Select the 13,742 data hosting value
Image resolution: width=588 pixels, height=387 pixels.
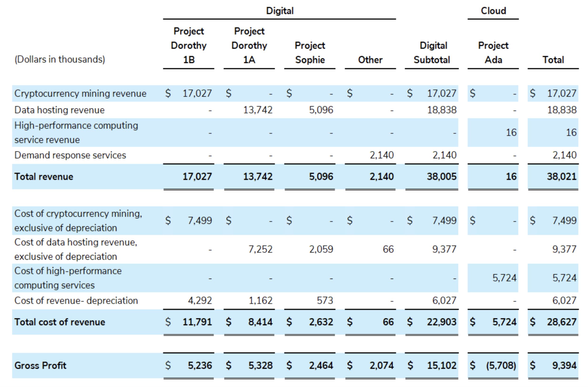(x=258, y=110)
